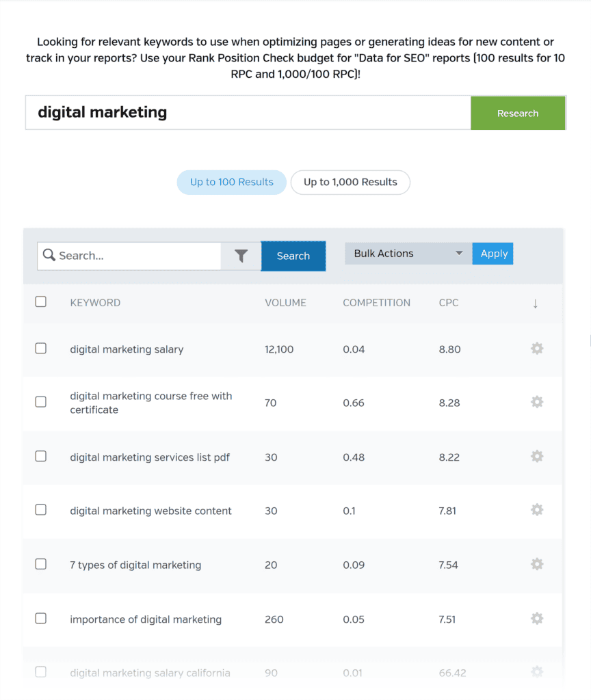Click Apply next to Bulk Actions
Viewport: 591px width, 700px height.
coord(494,254)
